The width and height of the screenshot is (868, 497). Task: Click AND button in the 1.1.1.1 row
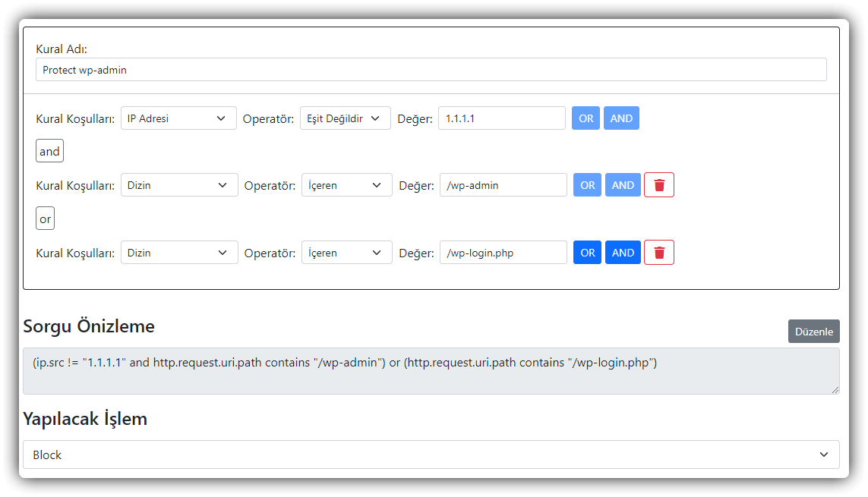621,118
